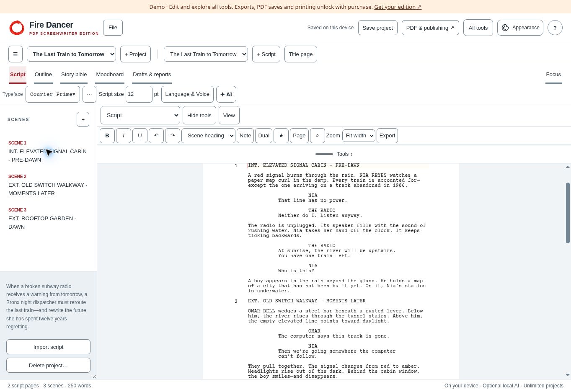Select Scene 3 Rooftop Garden
Screen dimensions: 571x392
coord(49,219)
